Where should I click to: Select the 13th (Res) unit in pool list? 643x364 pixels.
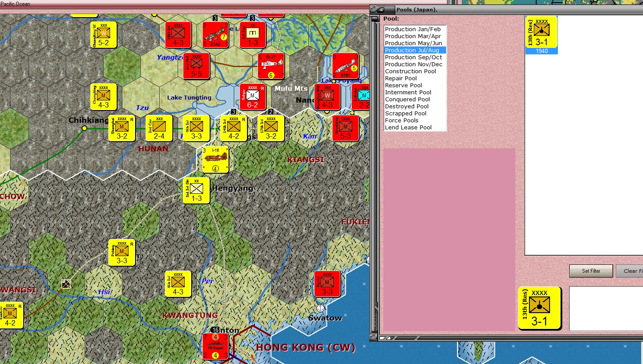pyautogui.click(x=542, y=35)
